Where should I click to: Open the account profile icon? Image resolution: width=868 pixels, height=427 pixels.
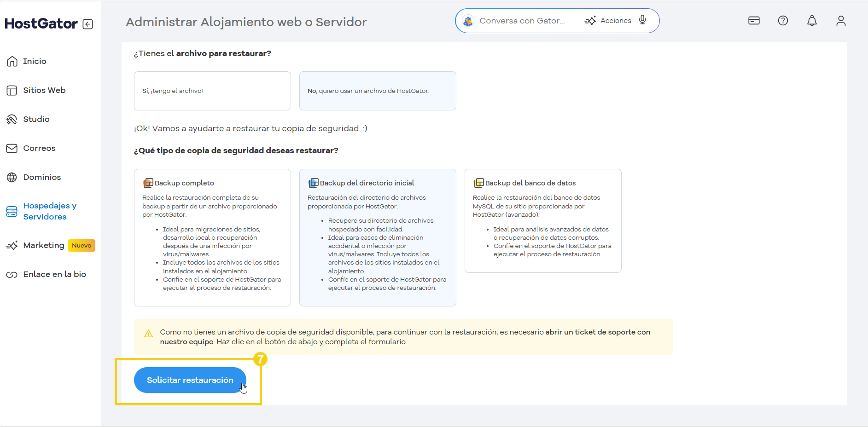(x=841, y=20)
